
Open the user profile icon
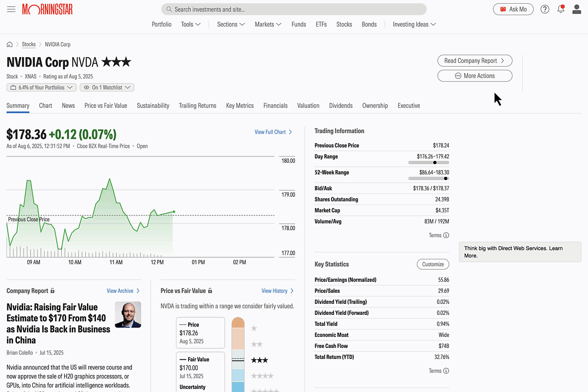tap(577, 9)
